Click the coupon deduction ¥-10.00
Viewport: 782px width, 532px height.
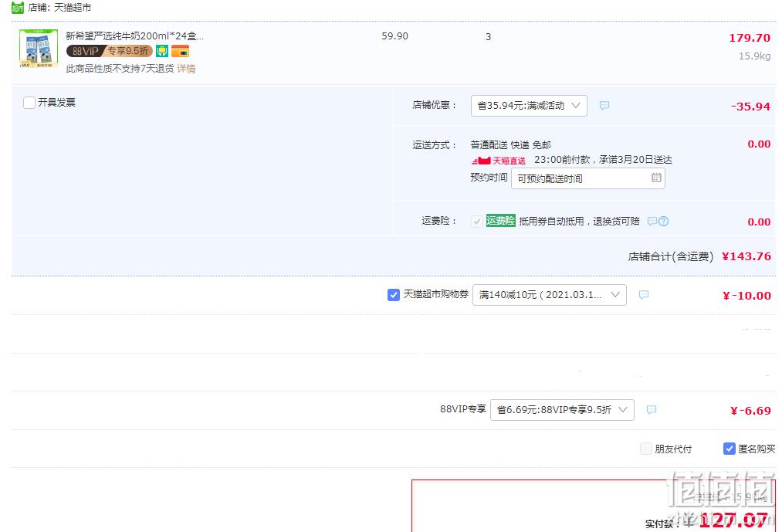[x=746, y=296]
